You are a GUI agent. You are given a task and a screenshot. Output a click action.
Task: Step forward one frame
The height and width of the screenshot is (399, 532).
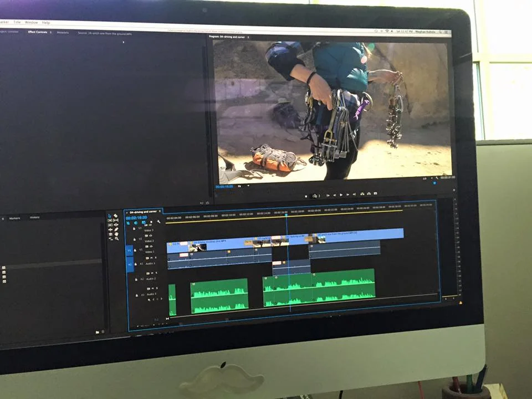coord(348,195)
